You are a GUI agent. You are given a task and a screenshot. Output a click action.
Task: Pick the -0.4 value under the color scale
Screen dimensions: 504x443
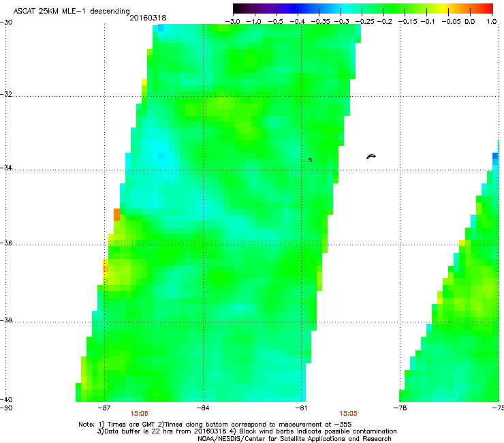pyautogui.click(x=298, y=21)
